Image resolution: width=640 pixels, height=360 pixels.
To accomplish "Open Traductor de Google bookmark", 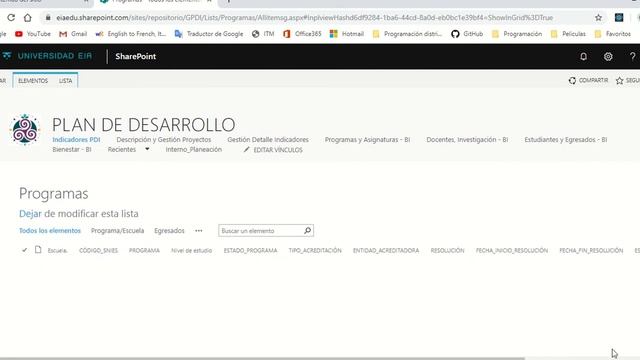I will point(209,34).
